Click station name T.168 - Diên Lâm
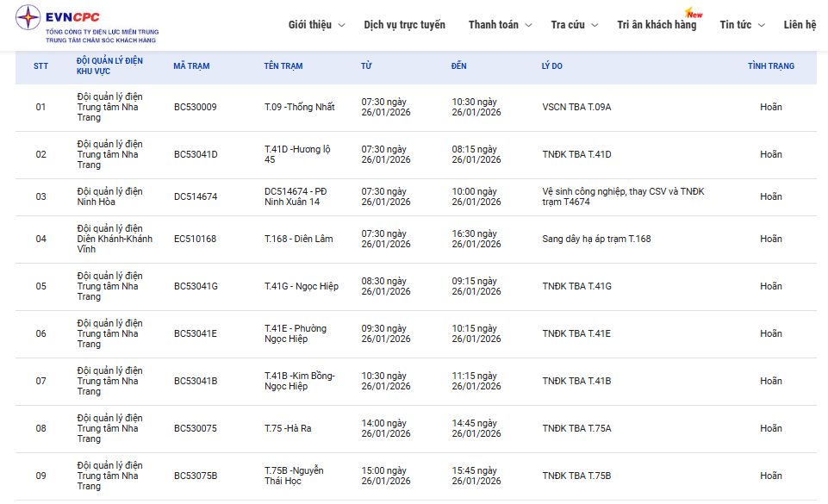 298,239
